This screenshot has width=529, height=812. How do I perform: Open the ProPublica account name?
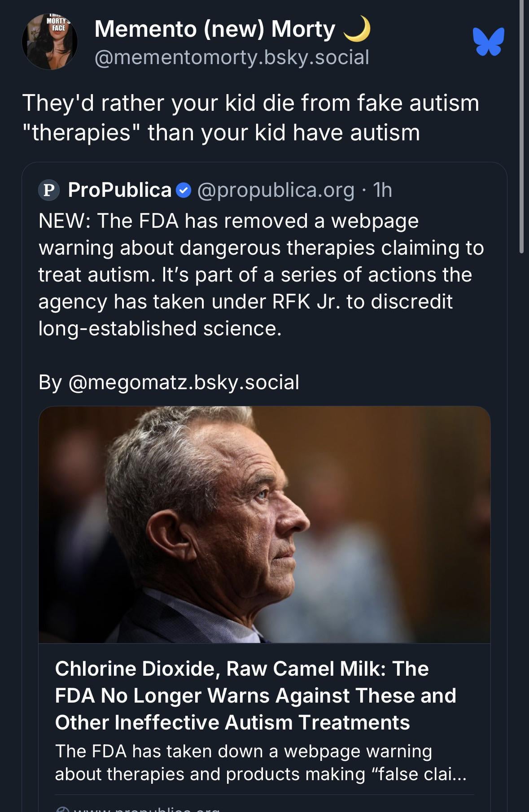pyautogui.click(x=120, y=190)
